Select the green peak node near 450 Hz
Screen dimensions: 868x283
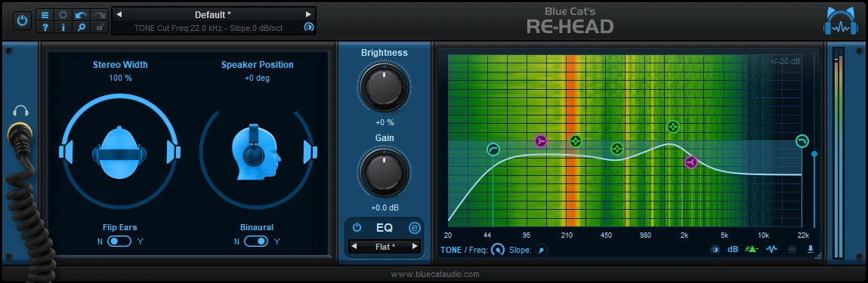[617, 149]
